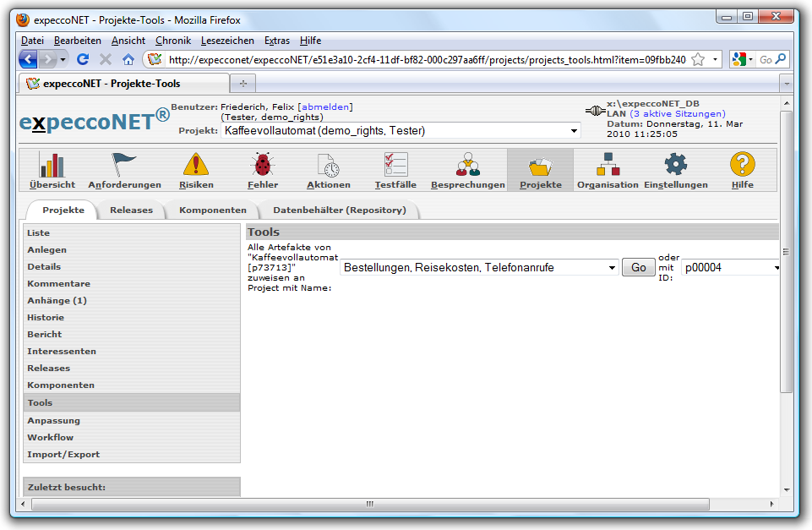Click the Hilfe question mark icon

tap(742, 165)
